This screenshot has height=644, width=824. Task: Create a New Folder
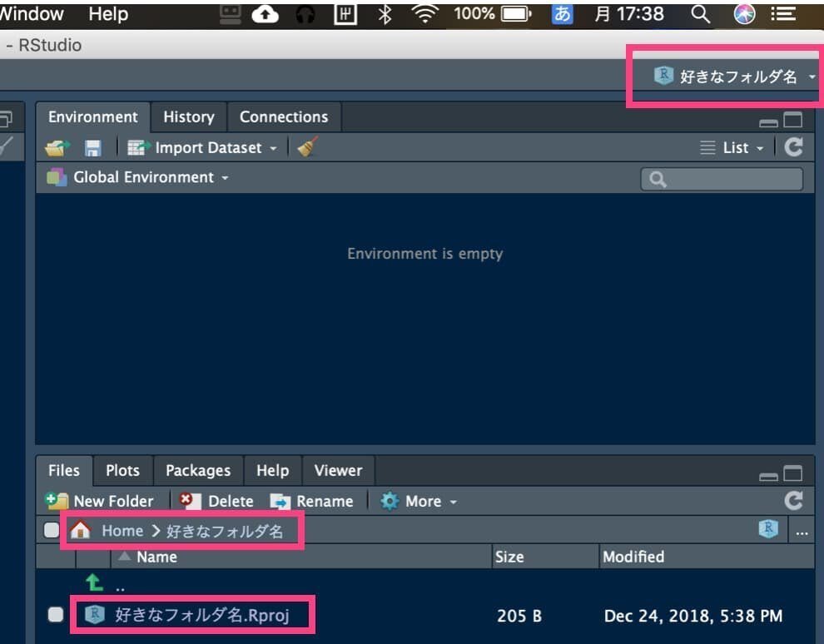coord(99,501)
